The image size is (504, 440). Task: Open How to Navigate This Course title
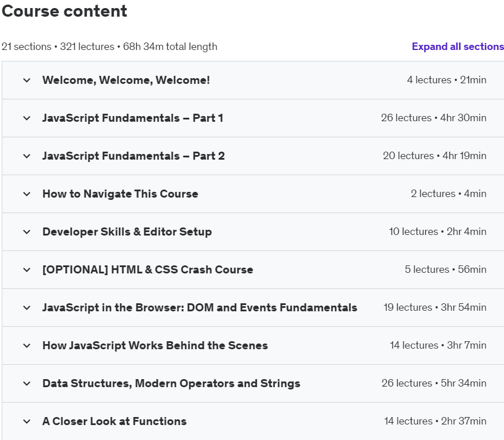pyautogui.click(x=120, y=194)
